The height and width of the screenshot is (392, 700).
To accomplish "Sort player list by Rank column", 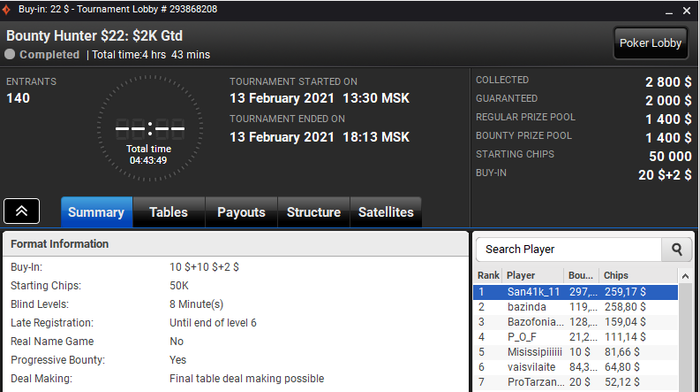I will click(x=488, y=275).
